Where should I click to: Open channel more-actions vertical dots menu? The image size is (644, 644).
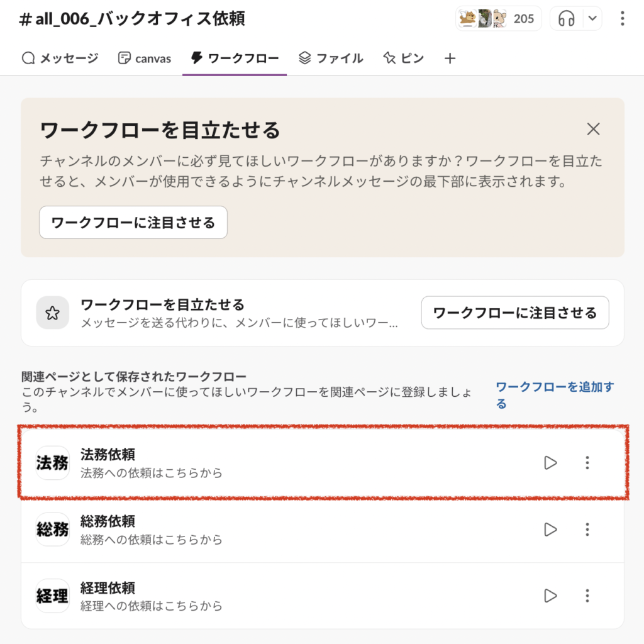tap(622, 19)
